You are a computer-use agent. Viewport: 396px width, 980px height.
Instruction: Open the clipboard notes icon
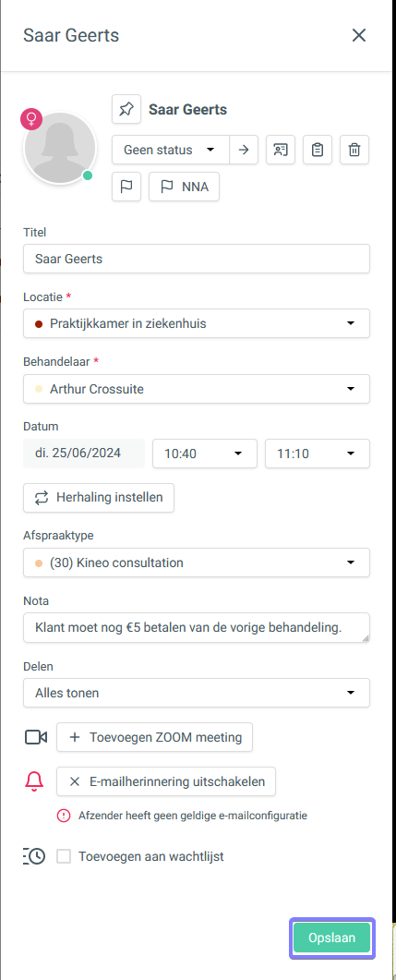point(318,150)
